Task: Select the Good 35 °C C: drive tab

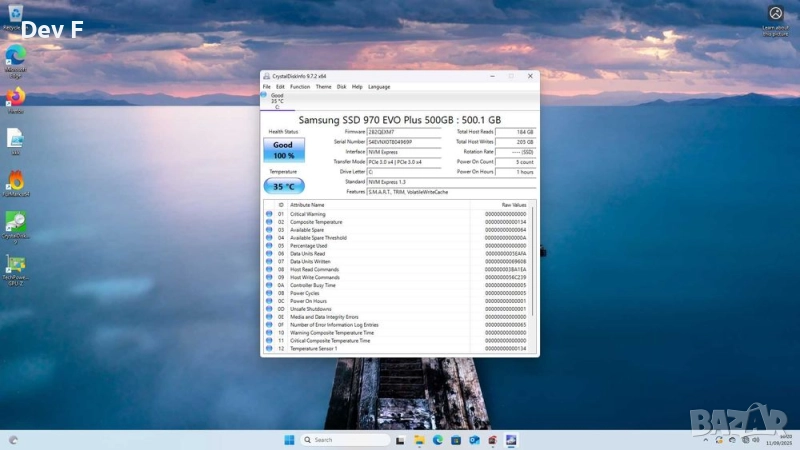Action: (x=276, y=101)
